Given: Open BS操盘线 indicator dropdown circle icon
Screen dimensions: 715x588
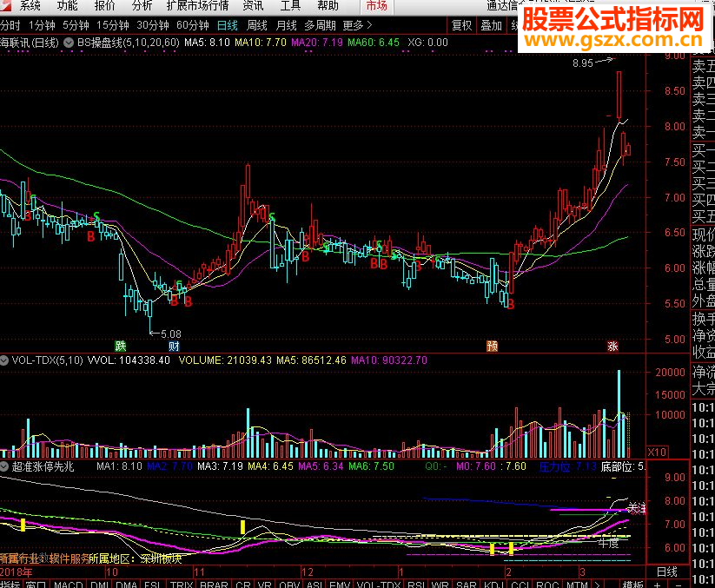Looking at the screenshot, I should tap(69, 43).
